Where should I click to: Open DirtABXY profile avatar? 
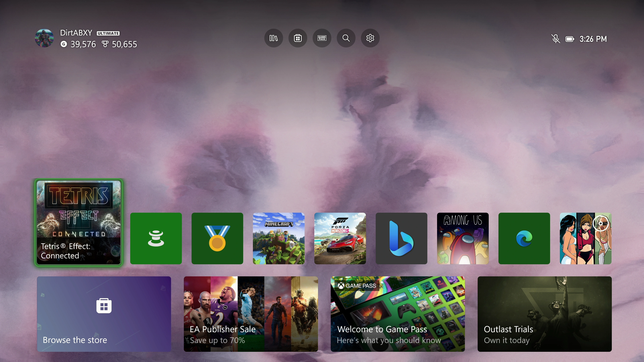click(x=44, y=38)
